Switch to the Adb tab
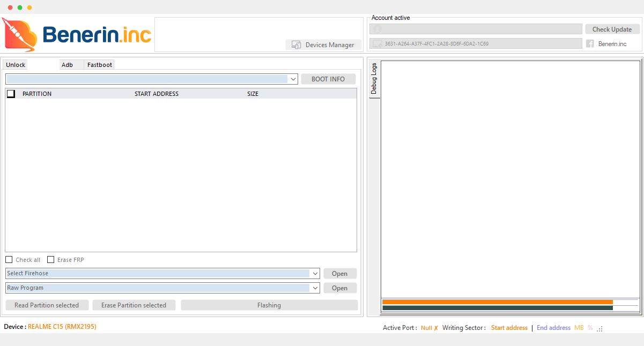Image resolution: width=644 pixels, height=346 pixels. pos(66,64)
